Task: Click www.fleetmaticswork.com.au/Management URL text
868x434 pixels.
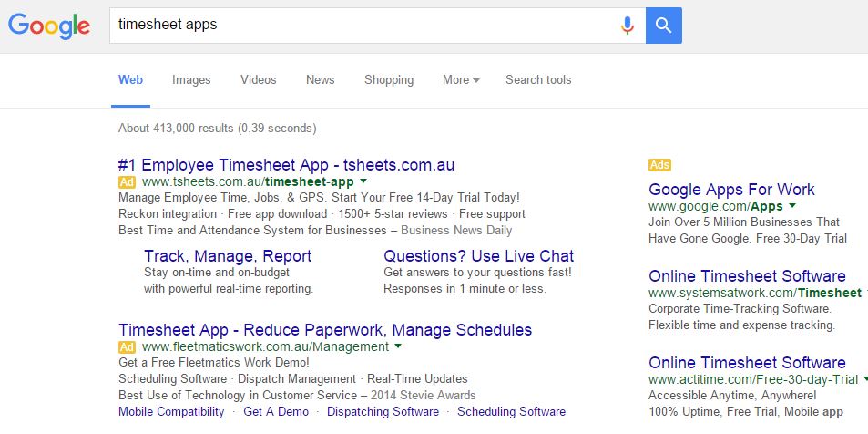Action: [265, 347]
